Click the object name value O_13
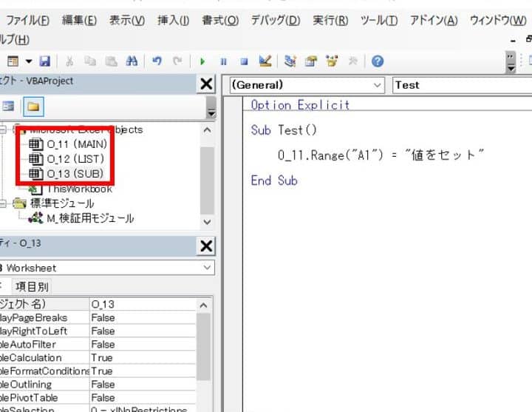Screen dimensions: 532x412 [x=143, y=304]
